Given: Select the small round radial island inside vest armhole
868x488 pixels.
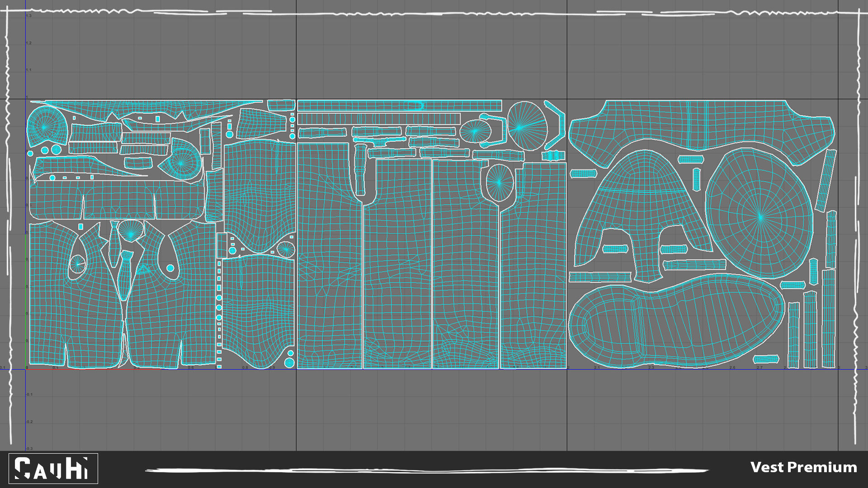Looking at the screenshot, I should pyautogui.click(x=78, y=264).
